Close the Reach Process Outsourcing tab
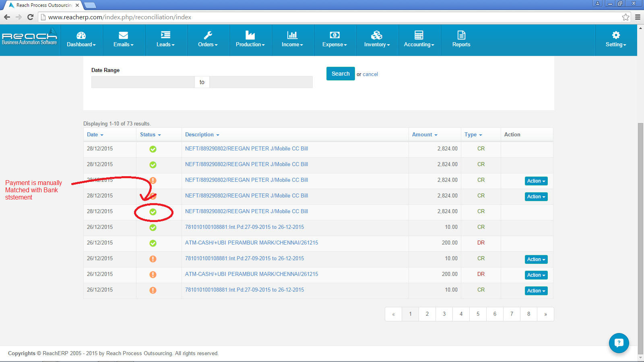The image size is (644, 362). pyautogui.click(x=77, y=5)
